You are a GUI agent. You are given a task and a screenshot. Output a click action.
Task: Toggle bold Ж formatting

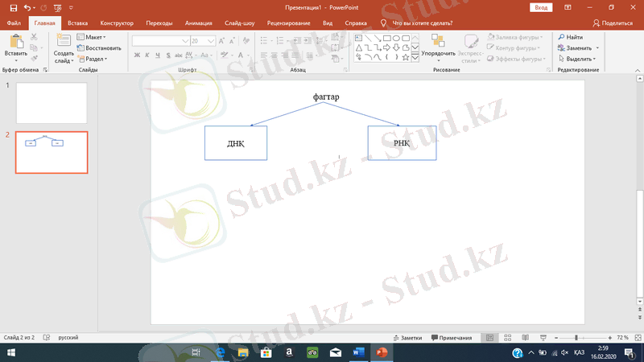(x=137, y=55)
